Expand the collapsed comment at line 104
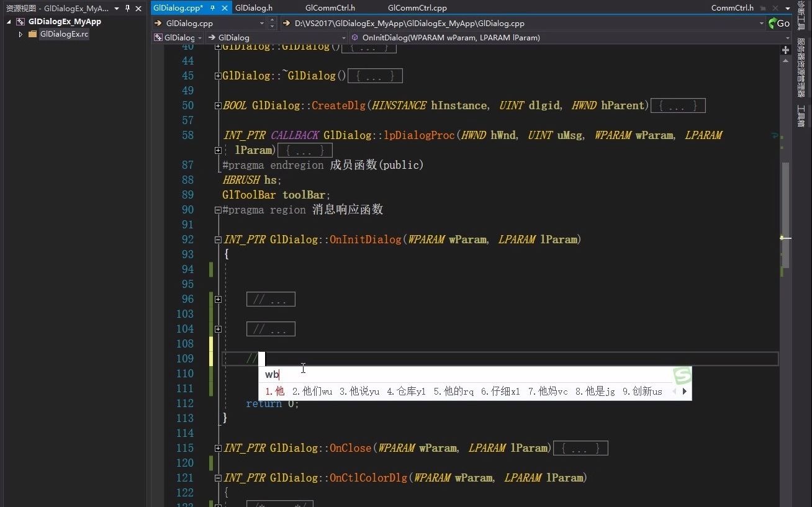The height and width of the screenshot is (507, 812). 218,329
